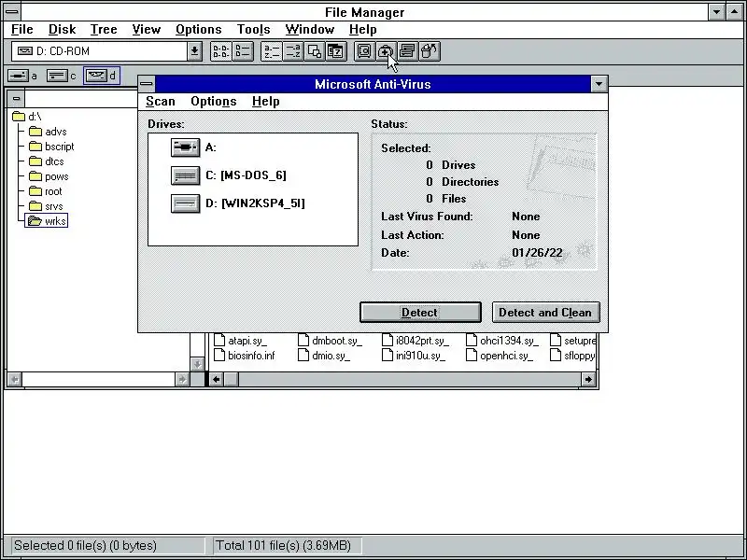Click the Anti-Virus medical bag toolbar icon

386,51
